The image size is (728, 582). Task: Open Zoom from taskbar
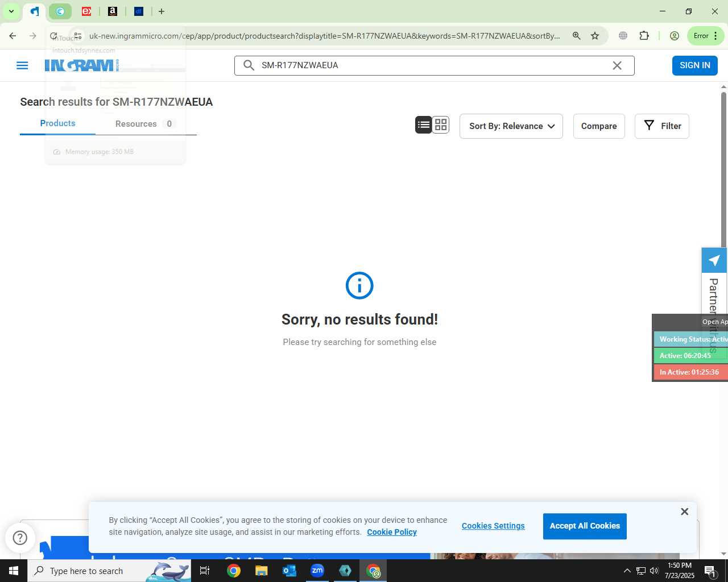(317, 571)
